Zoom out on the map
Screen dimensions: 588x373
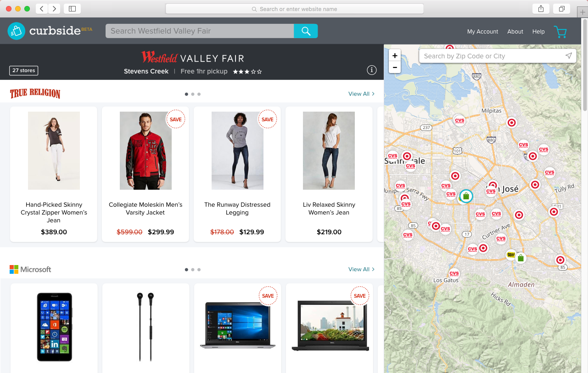395,68
